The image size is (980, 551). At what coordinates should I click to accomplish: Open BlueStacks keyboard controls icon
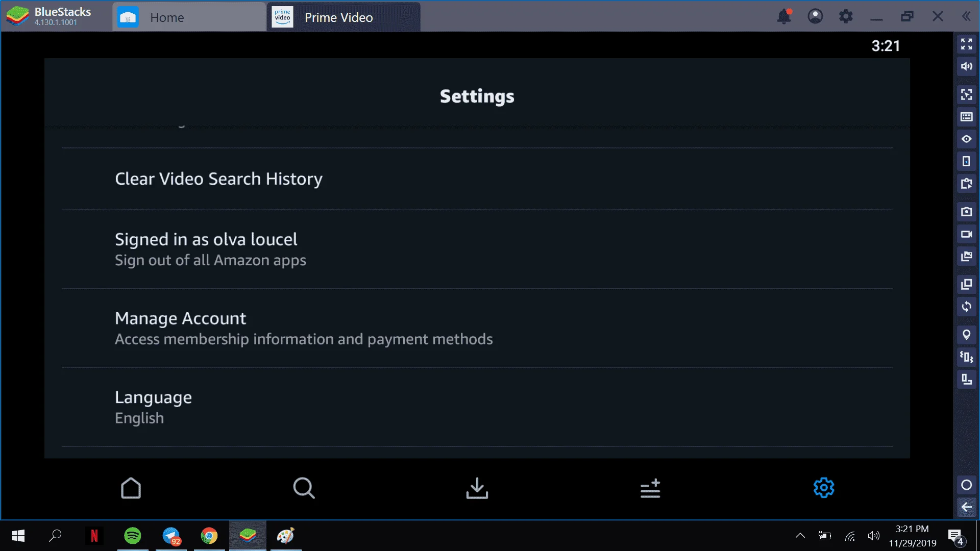(966, 117)
